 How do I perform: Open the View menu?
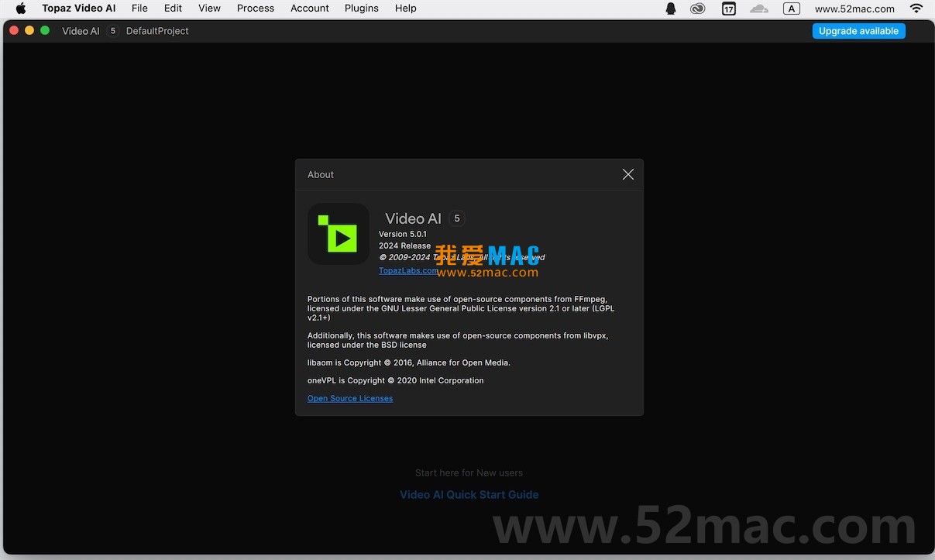(x=209, y=9)
